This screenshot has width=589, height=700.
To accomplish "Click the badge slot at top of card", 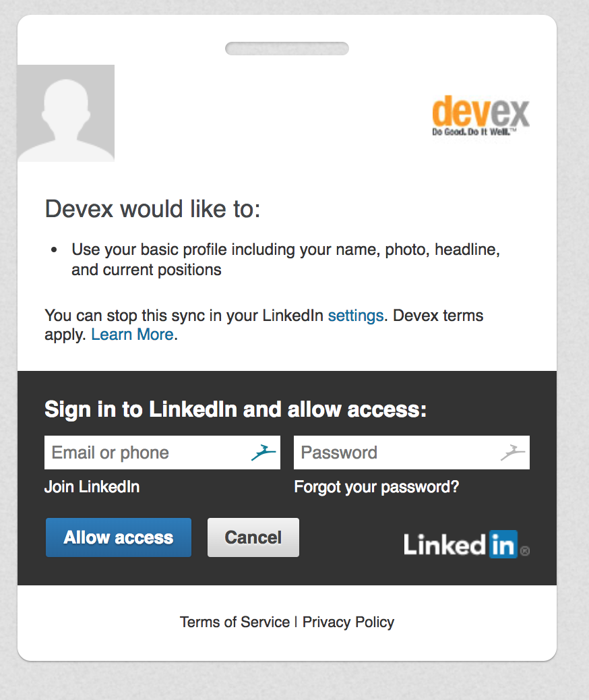I will (x=286, y=49).
